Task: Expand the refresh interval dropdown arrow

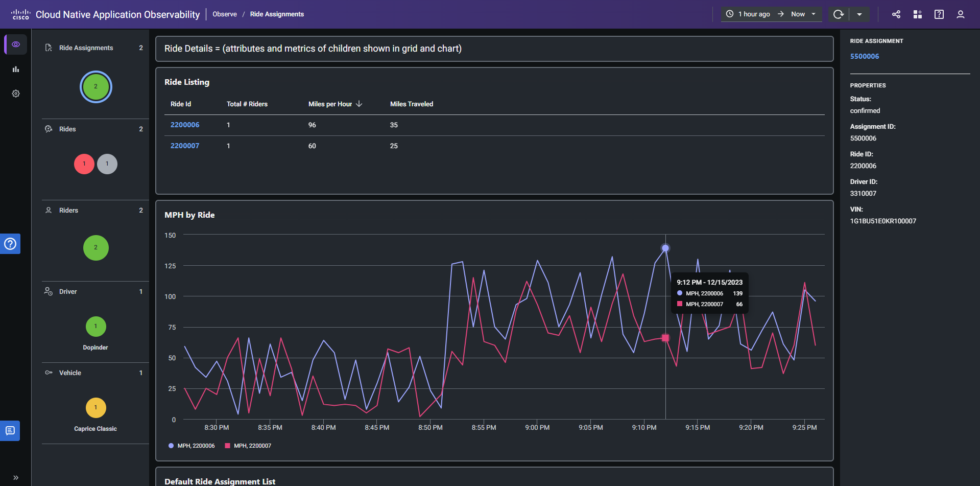Action: pos(859,14)
